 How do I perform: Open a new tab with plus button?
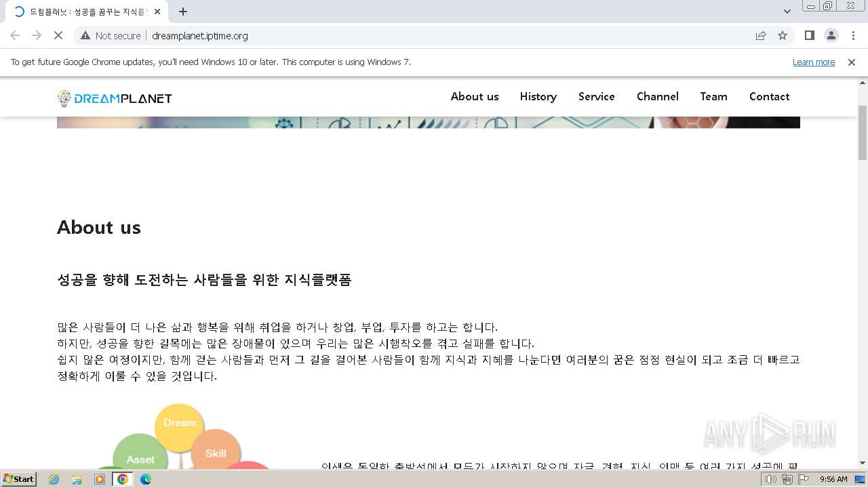point(183,12)
